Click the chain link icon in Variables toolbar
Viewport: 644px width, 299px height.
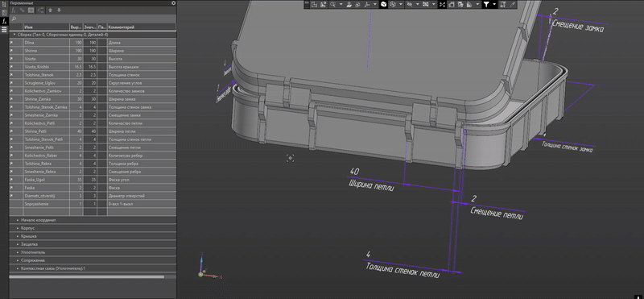(x=23, y=10)
